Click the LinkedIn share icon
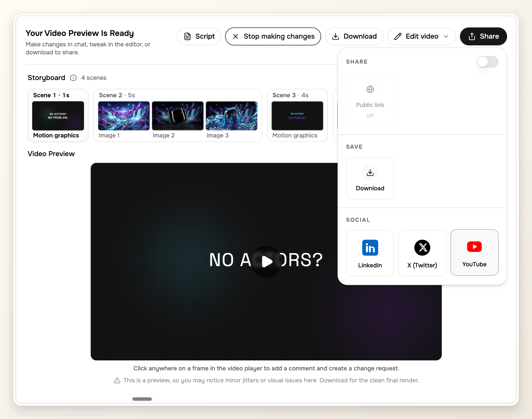Image resolution: width=532 pixels, height=419 pixels. tap(370, 248)
